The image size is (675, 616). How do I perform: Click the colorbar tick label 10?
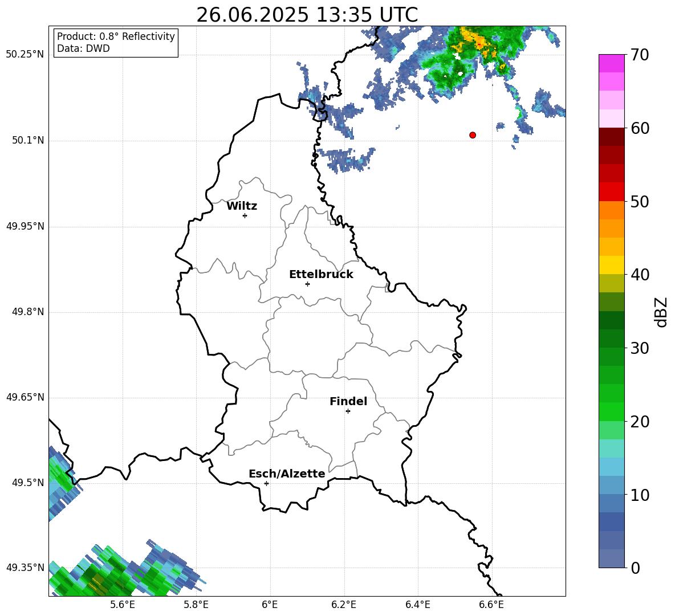pyautogui.click(x=640, y=495)
